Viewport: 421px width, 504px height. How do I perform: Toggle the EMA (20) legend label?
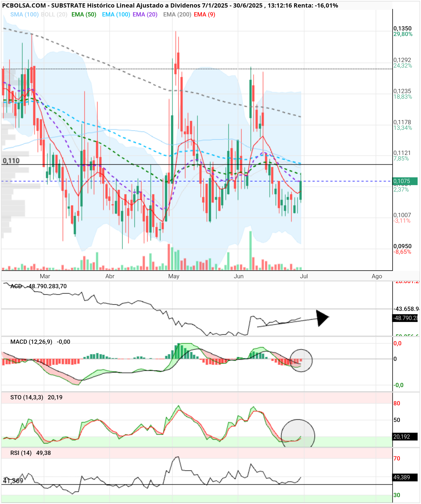(x=145, y=15)
